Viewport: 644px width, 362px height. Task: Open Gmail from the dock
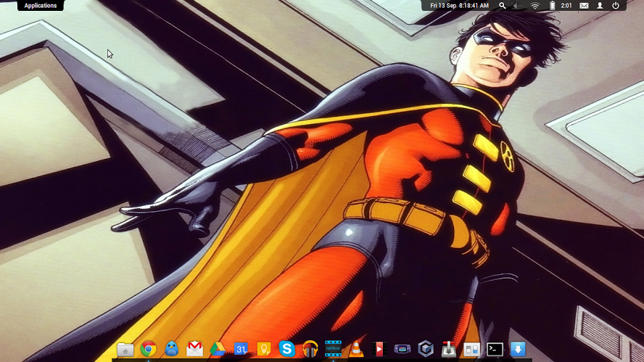coord(194,349)
